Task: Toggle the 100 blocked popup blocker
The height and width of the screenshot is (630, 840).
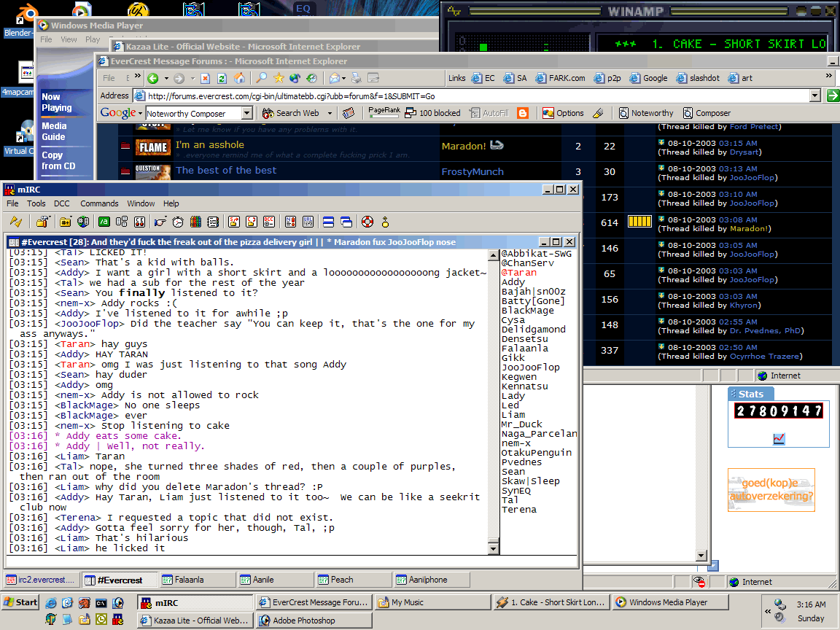Action: pos(433,113)
